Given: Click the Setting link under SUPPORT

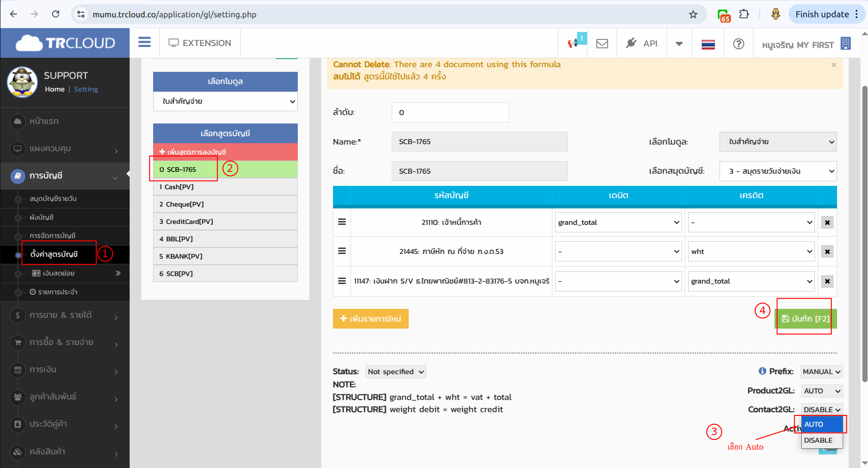Looking at the screenshot, I should click(x=86, y=89).
